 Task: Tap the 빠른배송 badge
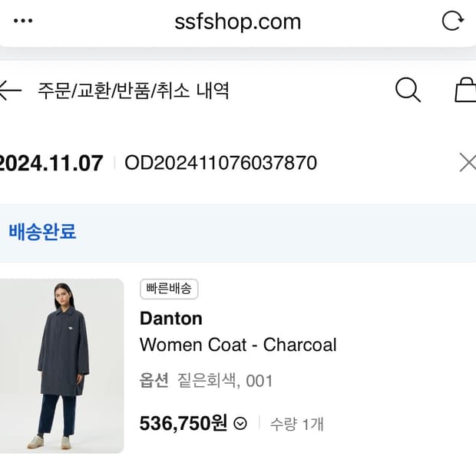coord(169,289)
